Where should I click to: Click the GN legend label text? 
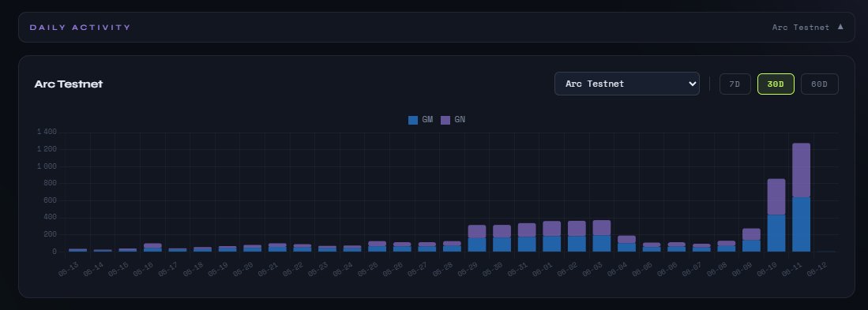click(460, 119)
